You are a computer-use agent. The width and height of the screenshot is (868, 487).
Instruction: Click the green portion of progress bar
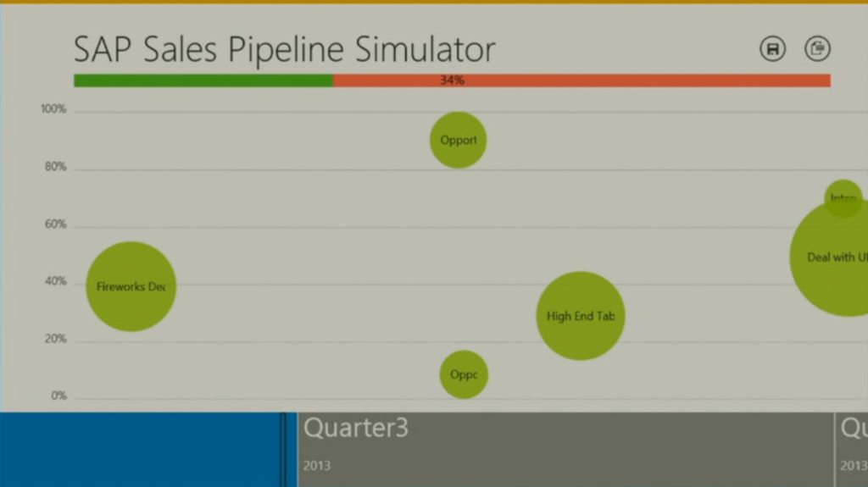[x=203, y=80]
